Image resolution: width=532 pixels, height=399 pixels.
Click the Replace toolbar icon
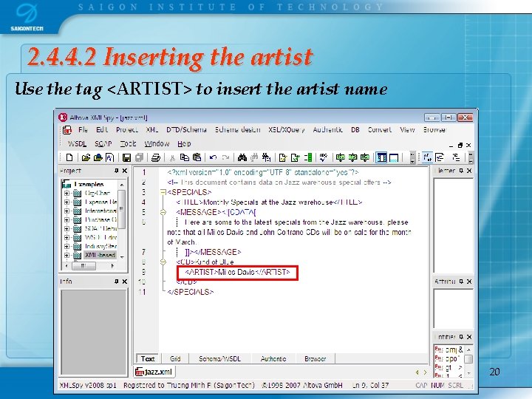click(x=266, y=157)
